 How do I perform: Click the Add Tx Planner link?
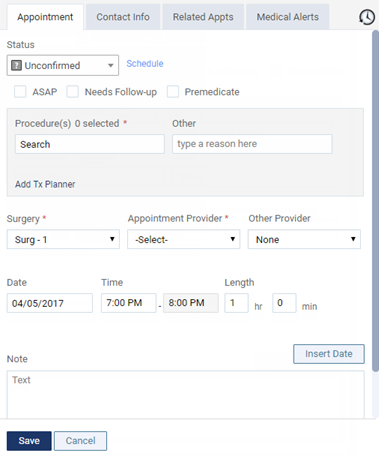[45, 184]
